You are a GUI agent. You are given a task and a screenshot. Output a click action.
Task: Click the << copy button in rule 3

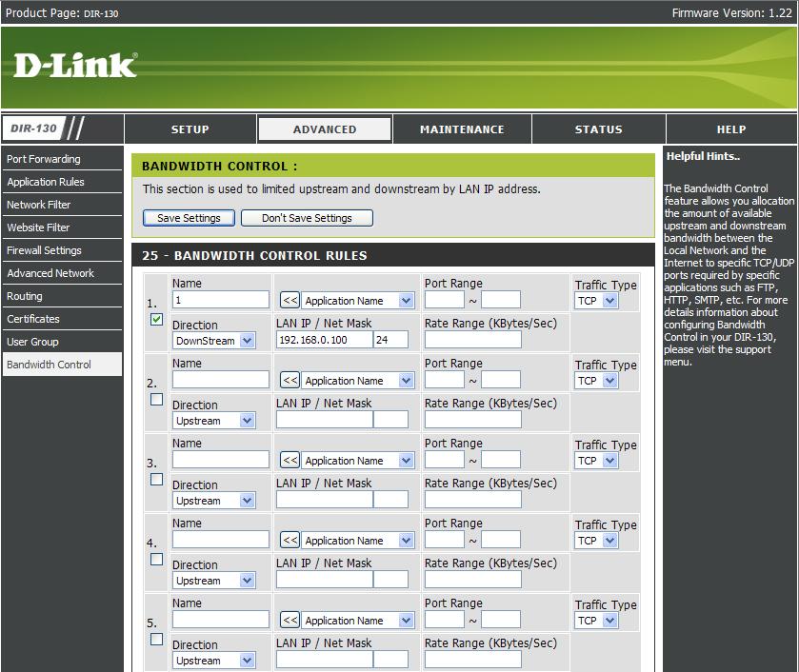coord(290,460)
